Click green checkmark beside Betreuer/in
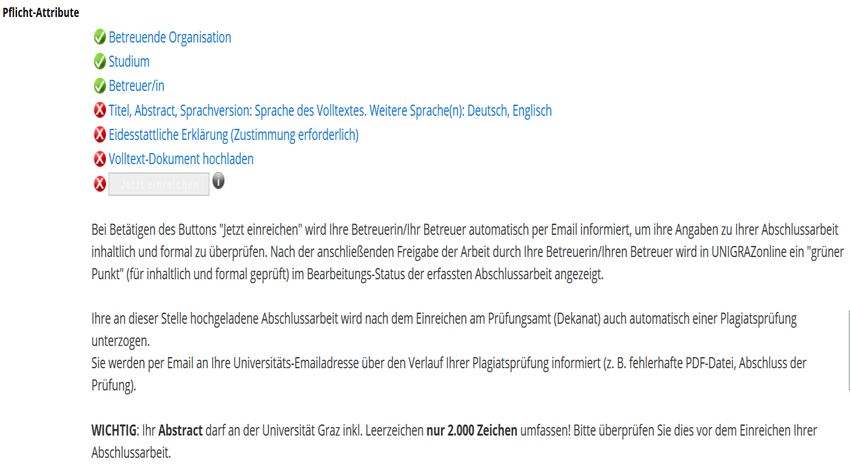 click(100, 86)
